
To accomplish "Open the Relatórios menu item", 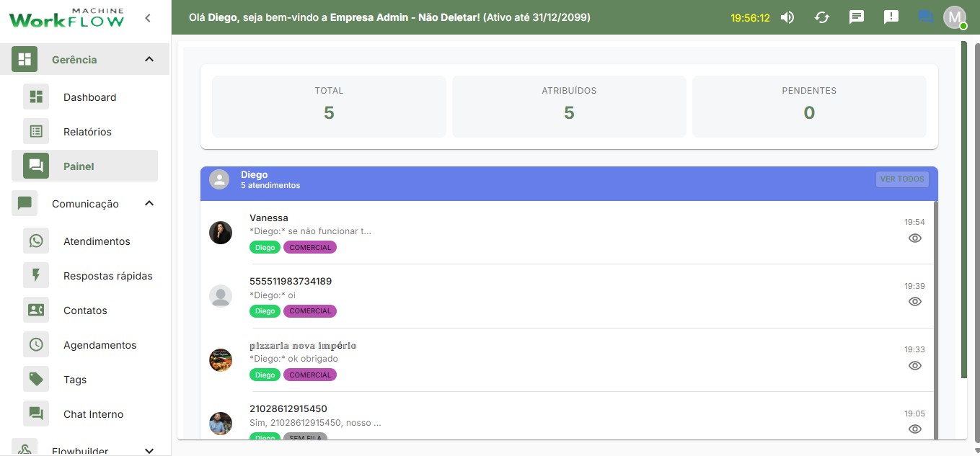I will pos(87,132).
